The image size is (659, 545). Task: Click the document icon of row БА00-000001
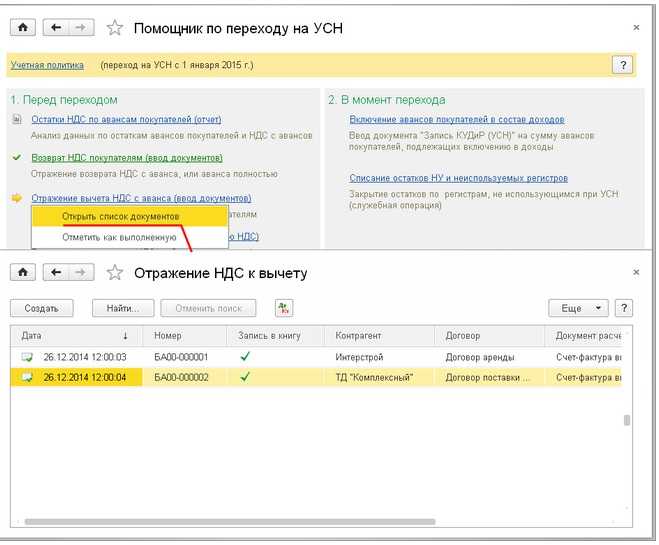coord(27,357)
